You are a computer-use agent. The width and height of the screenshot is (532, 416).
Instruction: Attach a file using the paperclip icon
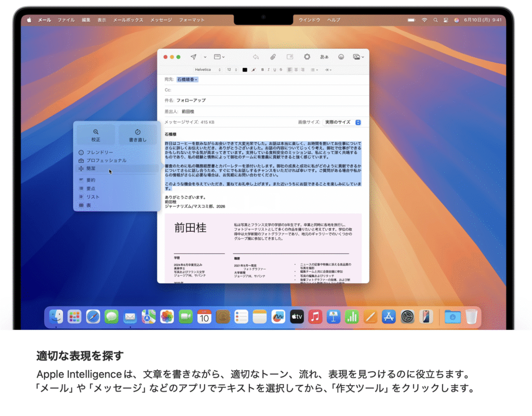(273, 57)
